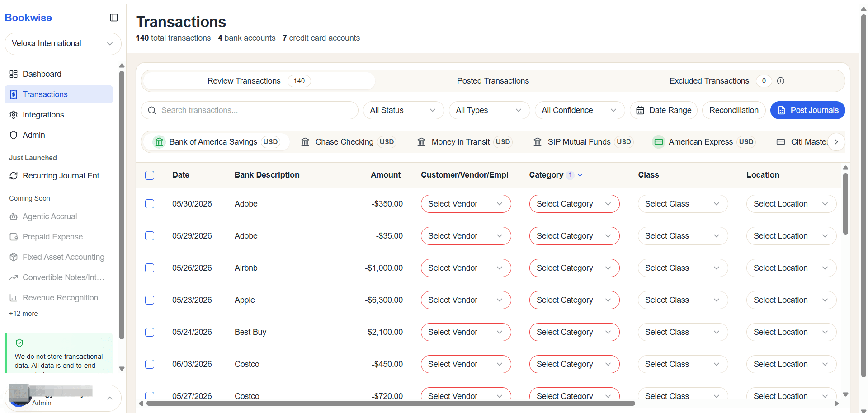The width and height of the screenshot is (868, 413).
Task: Toggle the select-all checkbox in table header
Action: pyautogui.click(x=150, y=175)
